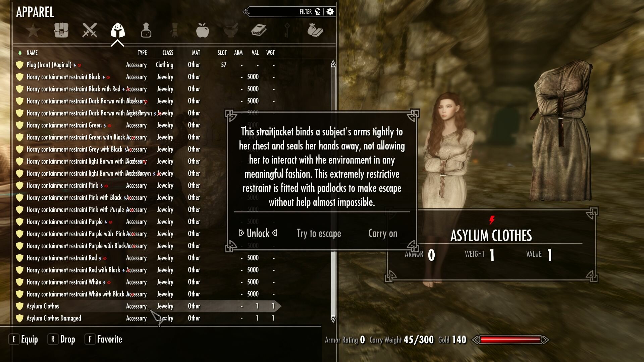Click the Filter settings gear icon
This screenshot has height=362, width=644.
tap(330, 12)
